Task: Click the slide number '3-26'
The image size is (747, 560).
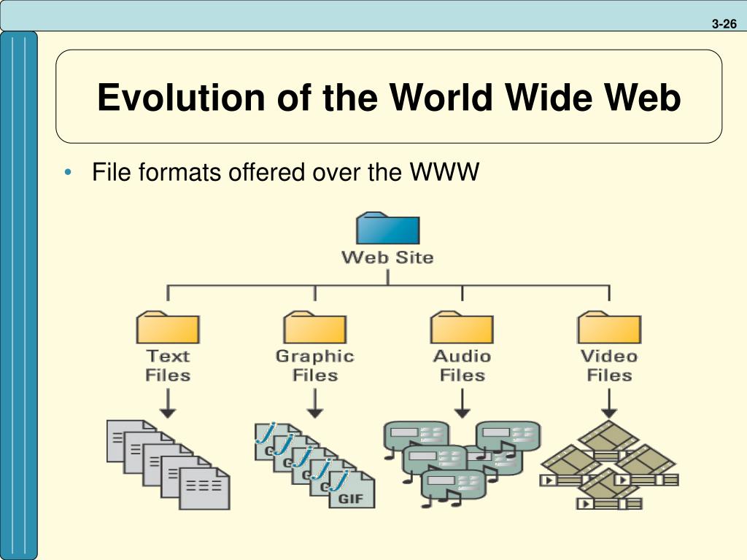Action: click(x=724, y=23)
